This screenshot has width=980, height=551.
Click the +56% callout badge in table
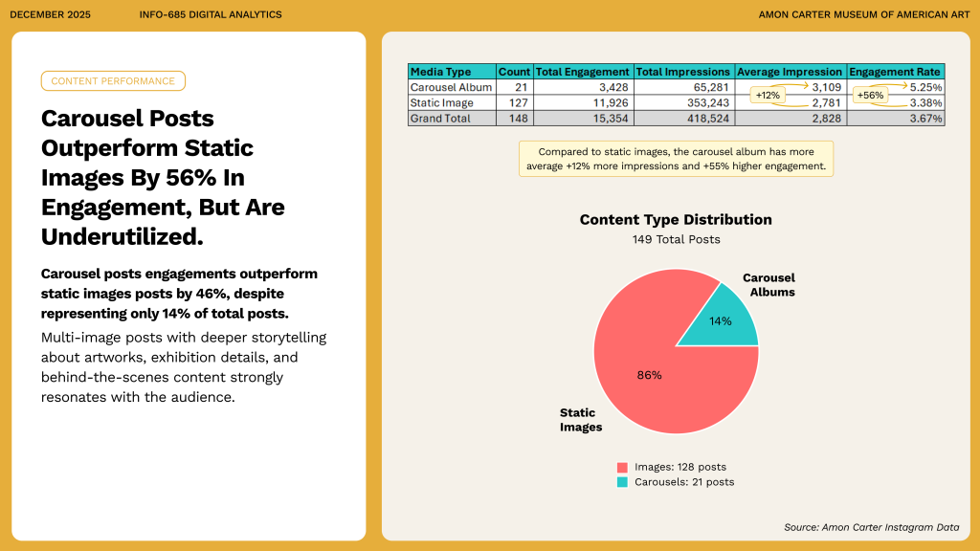[x=869, y=96]
